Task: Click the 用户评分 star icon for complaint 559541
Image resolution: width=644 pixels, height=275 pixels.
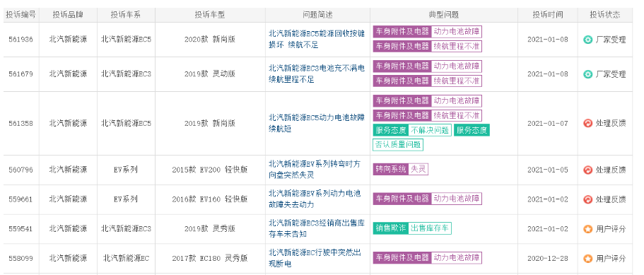Action: click(x=587, y=229)
